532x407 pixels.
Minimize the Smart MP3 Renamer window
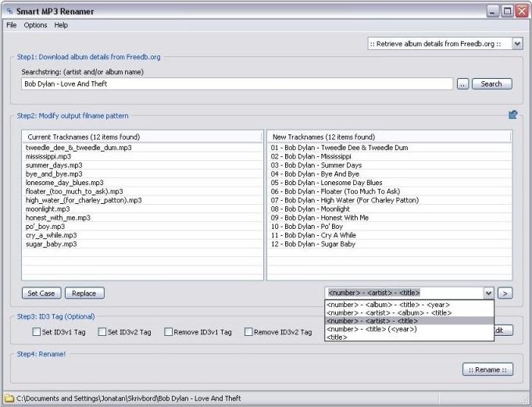click(x=493, y=11)
